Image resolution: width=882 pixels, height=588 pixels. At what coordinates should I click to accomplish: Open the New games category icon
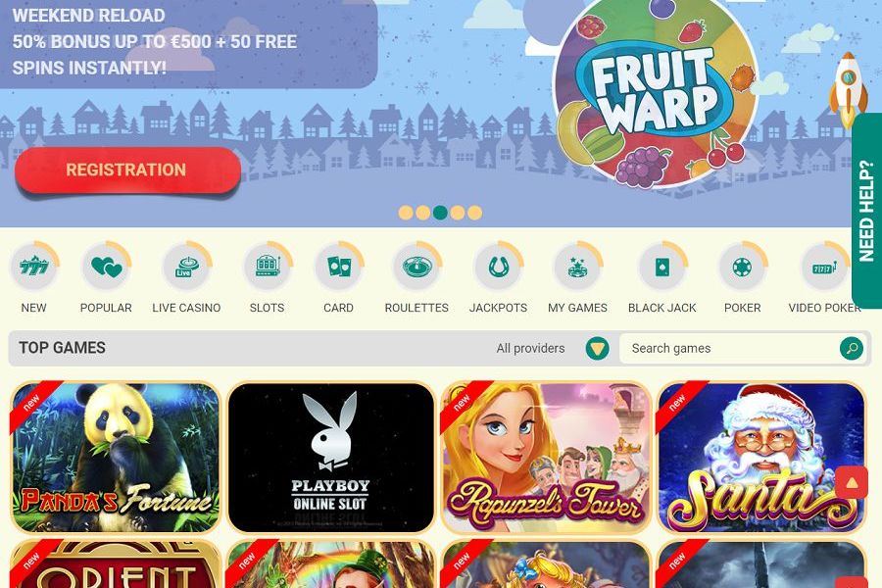pyautogui.click(x=33, y=267)
